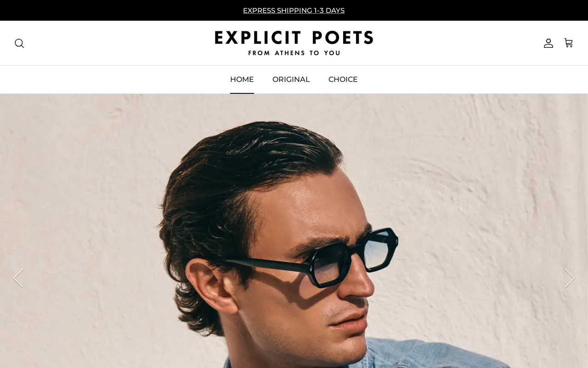The height and width of the screenshot is (368, 588).
Task: View the shopping cart icon
Action: tap(568, 43)
